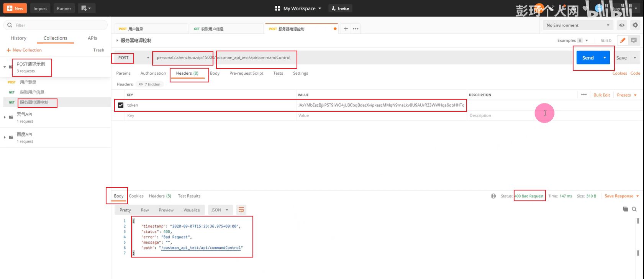Open the History tab in sidebar
Image resolution: width=644 pixels, height=279 pixels.
[18, 38]
